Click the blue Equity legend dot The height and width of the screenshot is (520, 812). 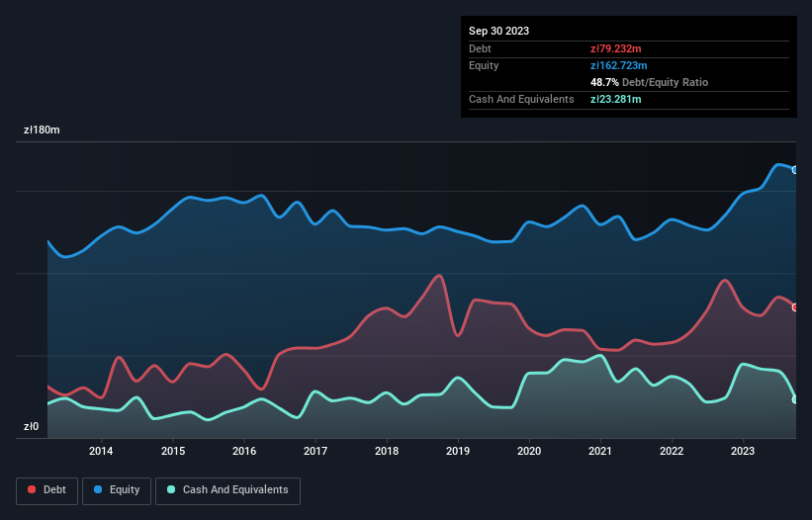pos(98,489)
